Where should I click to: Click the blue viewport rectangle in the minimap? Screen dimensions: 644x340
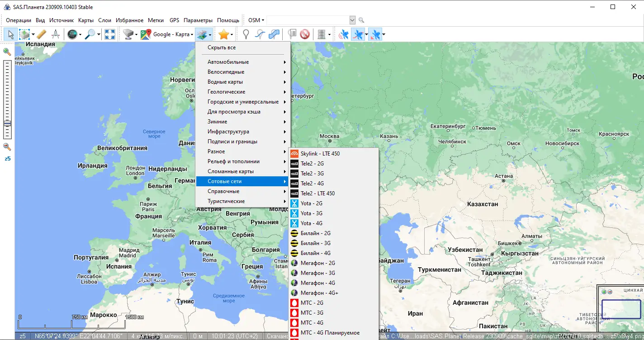click(x=621, y=309)
